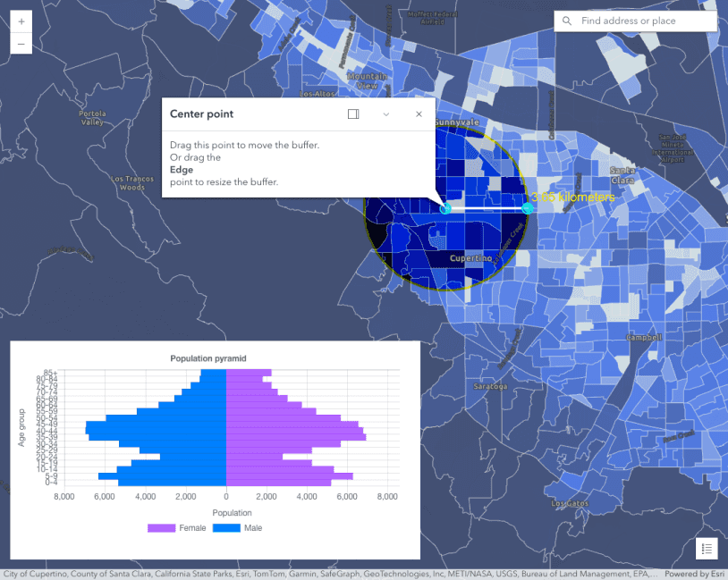The height and width of the screenshot is (580, 728).
Task: Select the Los Gatos map label
Action: (x=570, y=503)
